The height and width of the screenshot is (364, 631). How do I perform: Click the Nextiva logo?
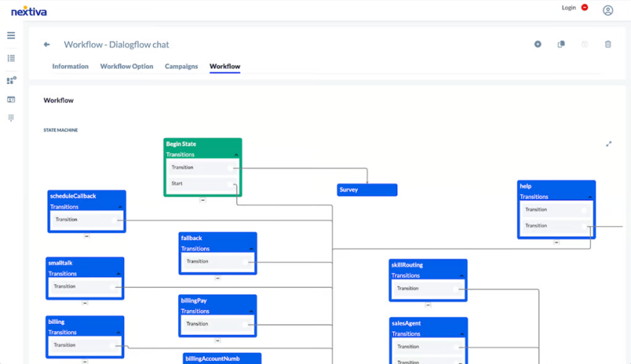tap(29, 11)
